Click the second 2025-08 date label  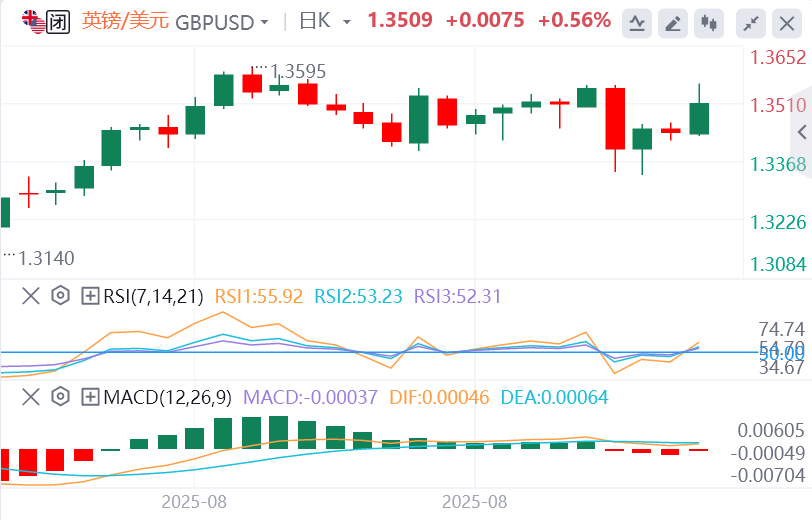(x=475, y=502)
